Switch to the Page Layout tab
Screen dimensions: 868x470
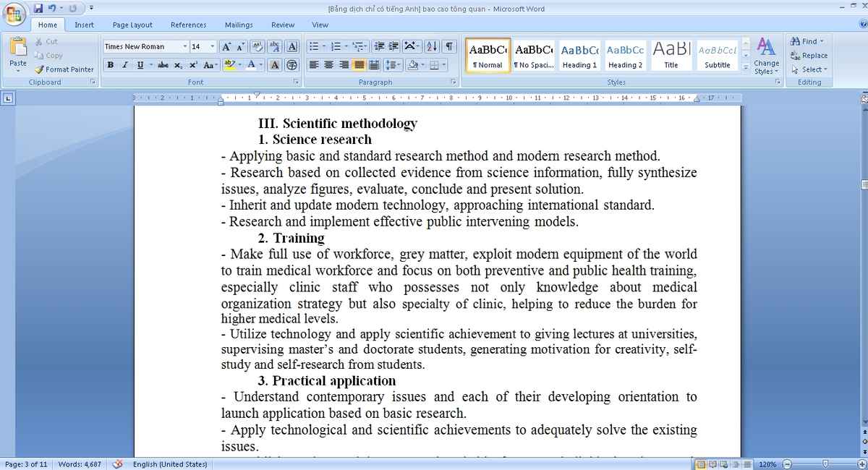pyautogui.click(x=132, y=25)
